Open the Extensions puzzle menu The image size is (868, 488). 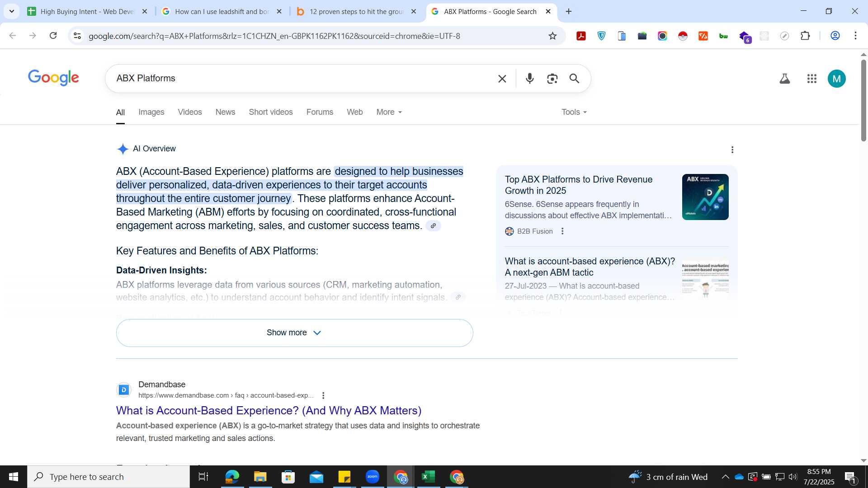[805, 36]
